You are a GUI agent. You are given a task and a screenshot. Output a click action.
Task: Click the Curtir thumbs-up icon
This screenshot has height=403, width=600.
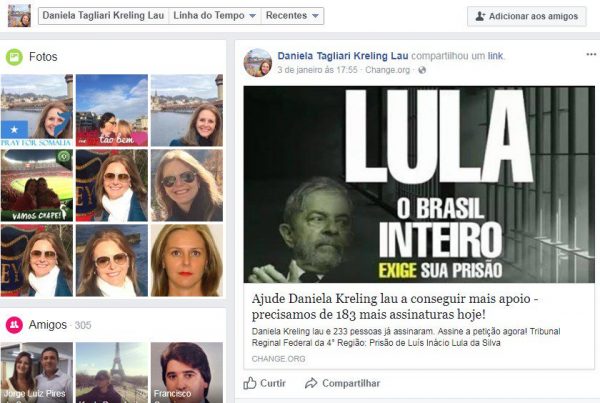click(249, 383)
